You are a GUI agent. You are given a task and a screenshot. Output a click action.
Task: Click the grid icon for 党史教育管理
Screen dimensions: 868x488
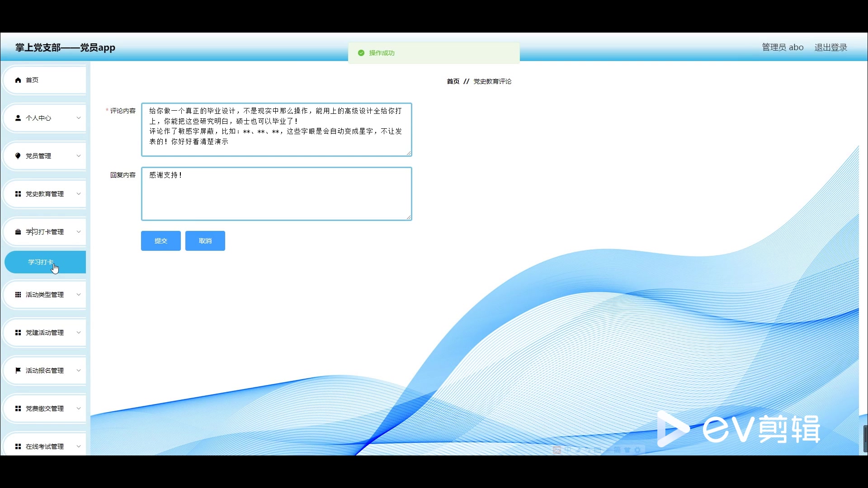click(18, 194)
